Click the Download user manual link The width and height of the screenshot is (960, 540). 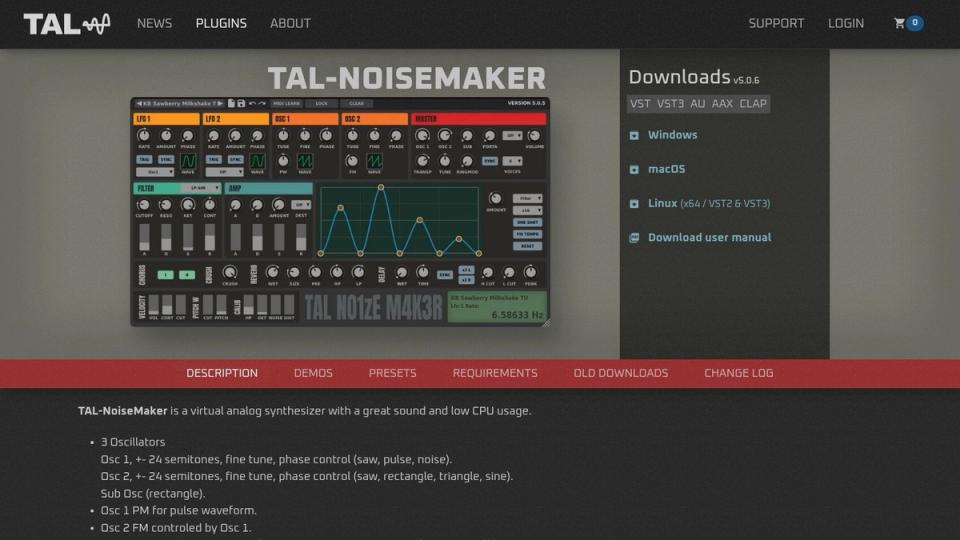point(710,238)
